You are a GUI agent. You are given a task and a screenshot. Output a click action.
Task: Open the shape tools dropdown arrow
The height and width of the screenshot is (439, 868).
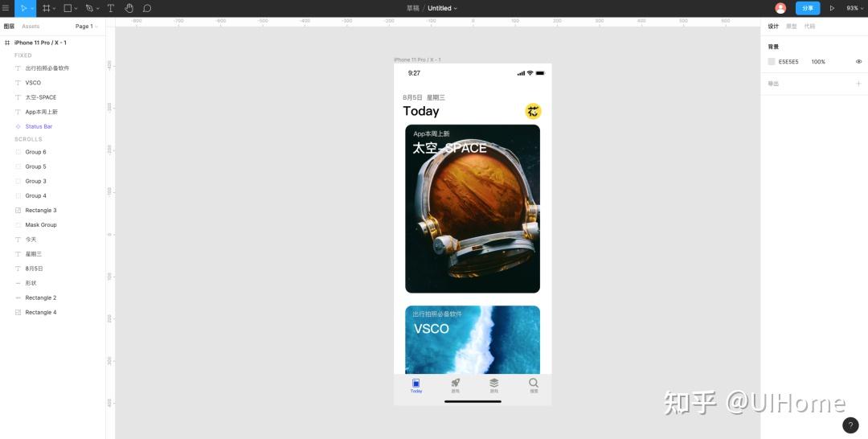pos(76,9)
